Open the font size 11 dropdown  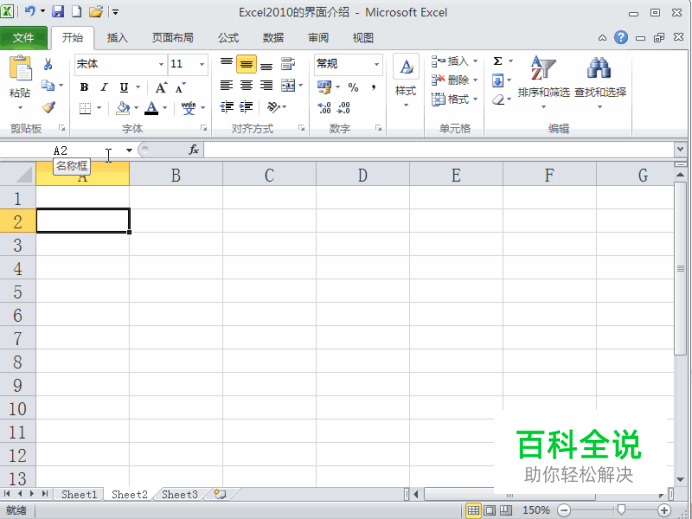[x=202, y=64]
